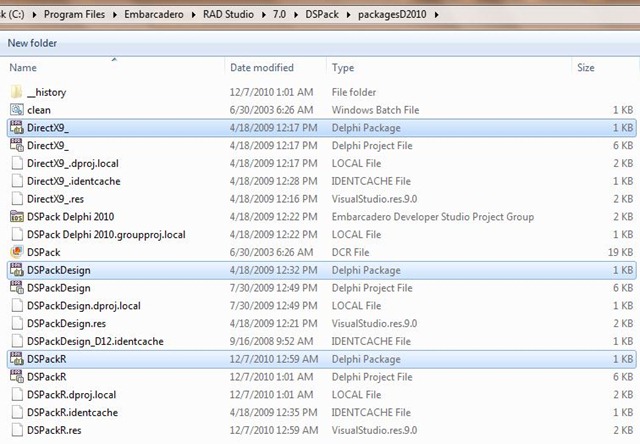This screenshot has height=444, width=640.
Task: Select DSPackDesign.dproj.local file name
Action: [84, 306]
